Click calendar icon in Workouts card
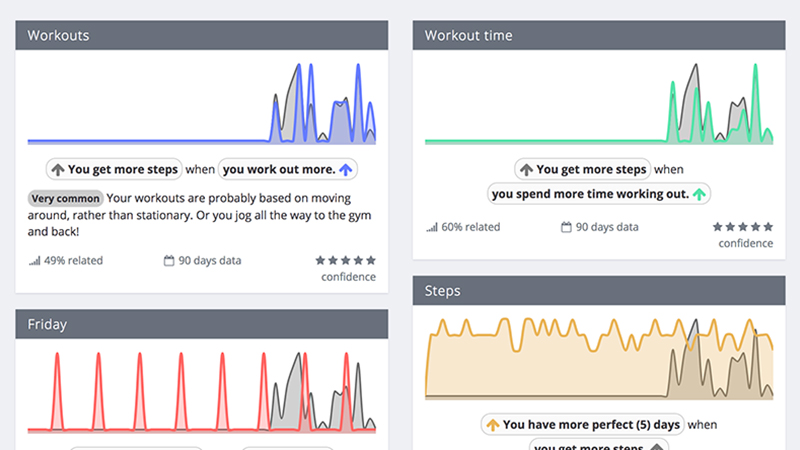The height and width of the screenshot is (450, 800). tap(169, 261)
